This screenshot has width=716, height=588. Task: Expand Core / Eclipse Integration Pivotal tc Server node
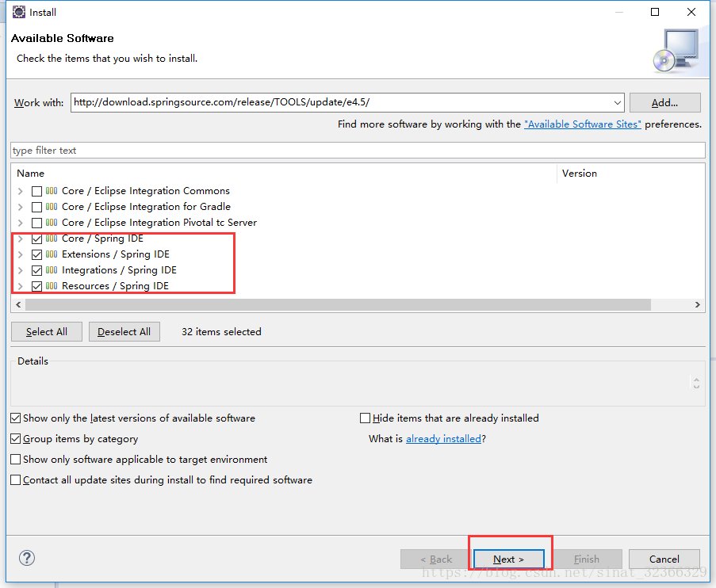(x=20, y=223)
